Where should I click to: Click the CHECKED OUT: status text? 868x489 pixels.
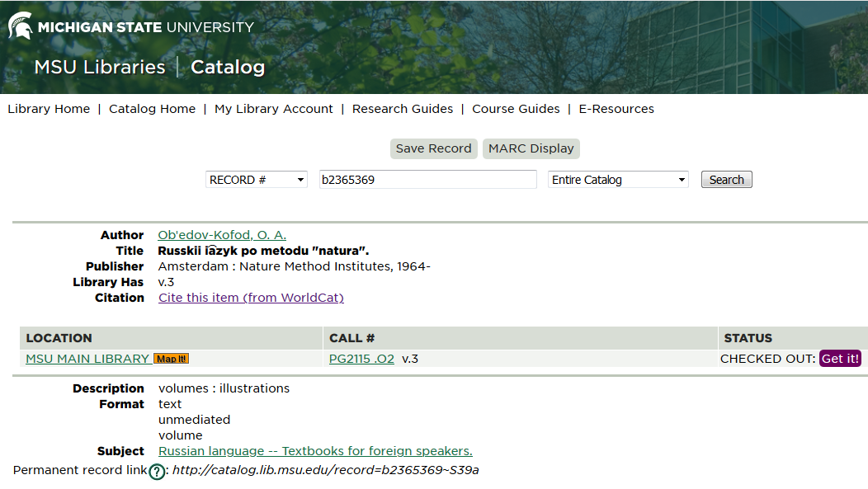(x=768, y=359)
